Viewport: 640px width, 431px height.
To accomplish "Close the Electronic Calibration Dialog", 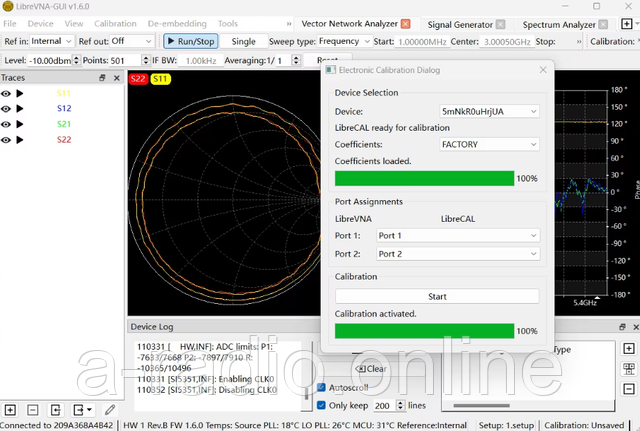I will pos(543,70).
